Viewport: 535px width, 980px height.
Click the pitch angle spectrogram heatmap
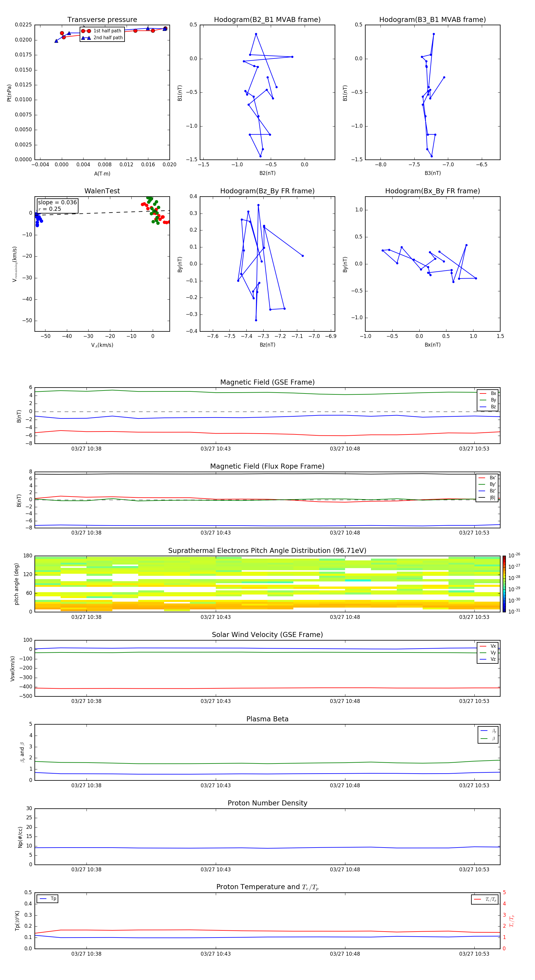267,584
